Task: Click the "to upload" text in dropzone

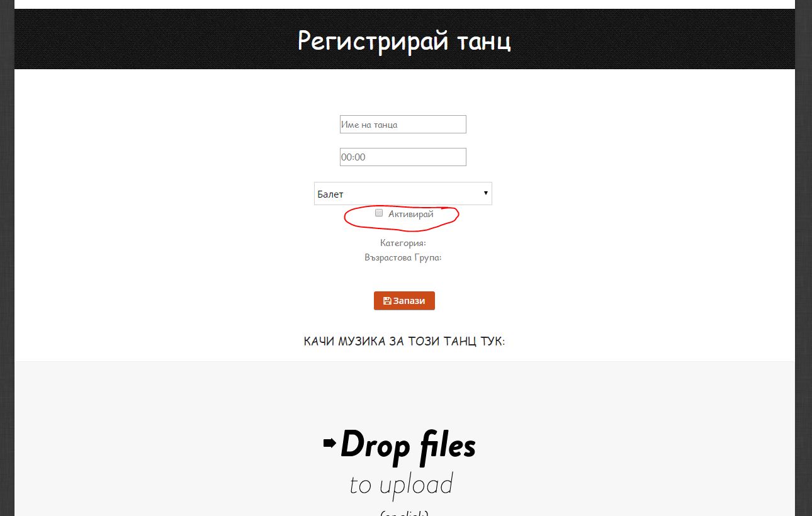Action: [x=401, y=485]
